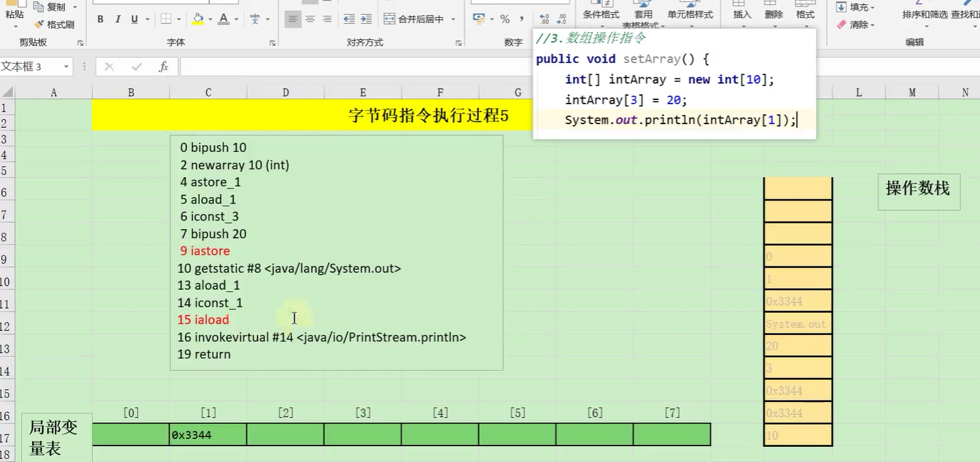Viewport: 980px width, 462px height.
Task: Center align text horizontally
Action: (310, 19)
